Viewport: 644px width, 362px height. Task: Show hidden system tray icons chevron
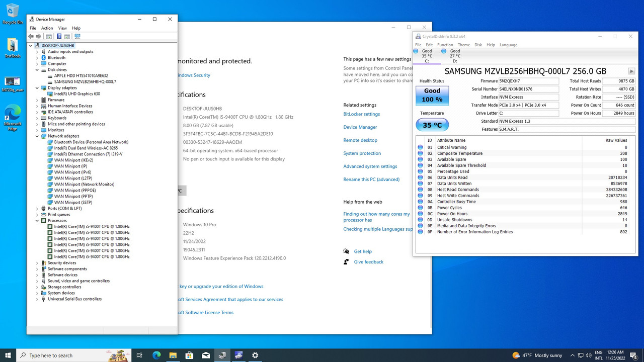573,355
